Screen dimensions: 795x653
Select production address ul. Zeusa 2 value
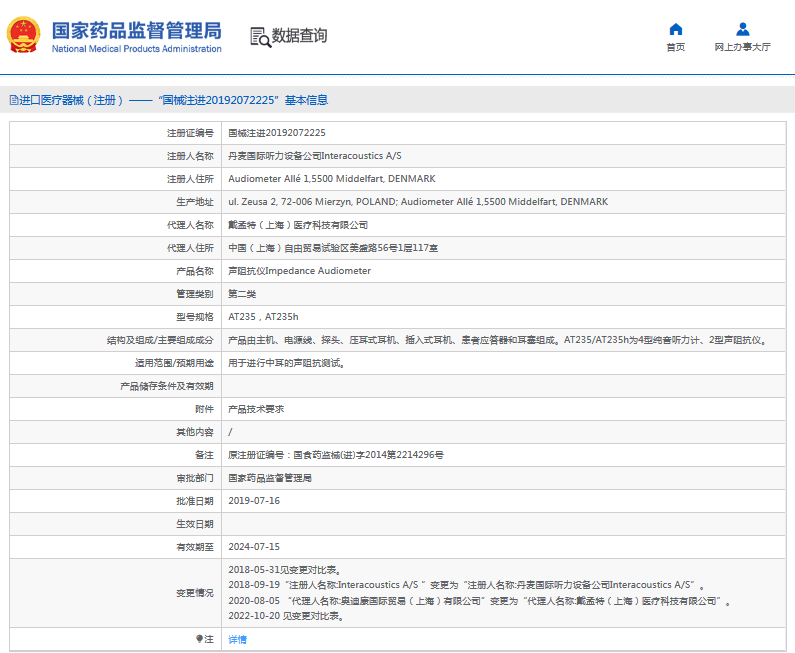coord(418,202)
